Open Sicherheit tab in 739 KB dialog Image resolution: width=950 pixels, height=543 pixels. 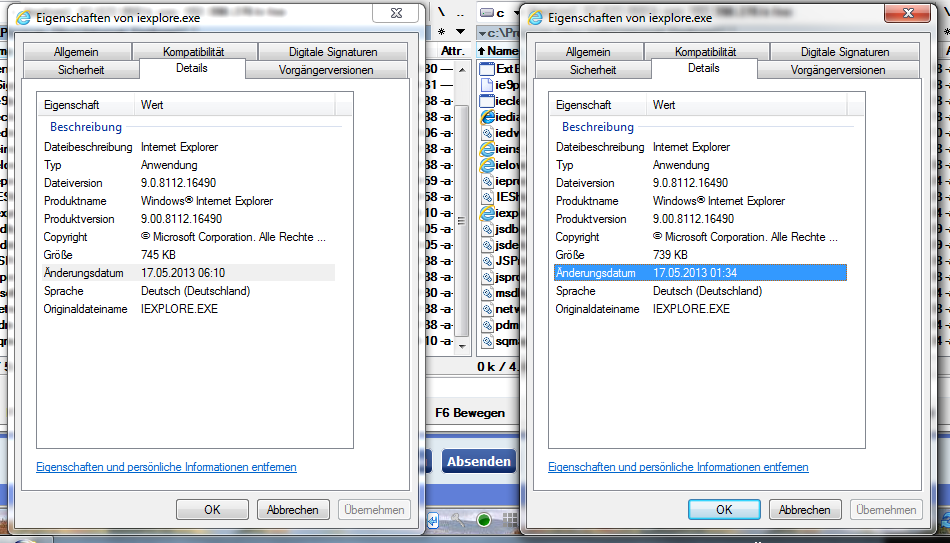[593, 70]
